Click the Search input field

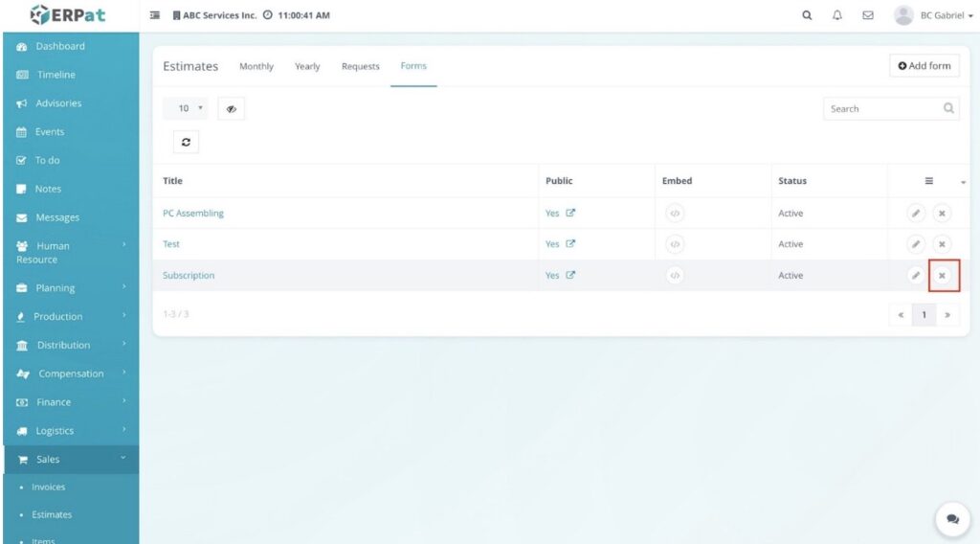point(882,109)
